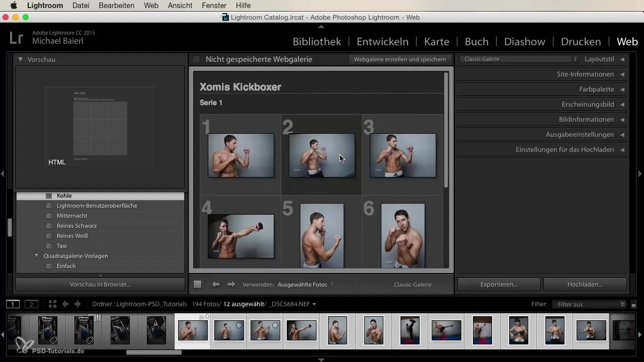Click the stop preview square button in toolbar
The width and height of the screenshot is (644, 362).
click(x=197, y=285)
